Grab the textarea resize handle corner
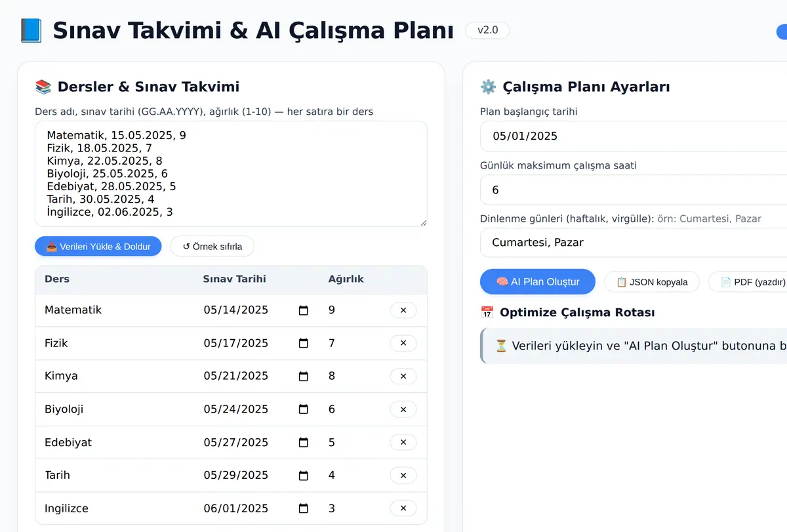This screenshot has height=532, width=787. (x=423, y=222)
